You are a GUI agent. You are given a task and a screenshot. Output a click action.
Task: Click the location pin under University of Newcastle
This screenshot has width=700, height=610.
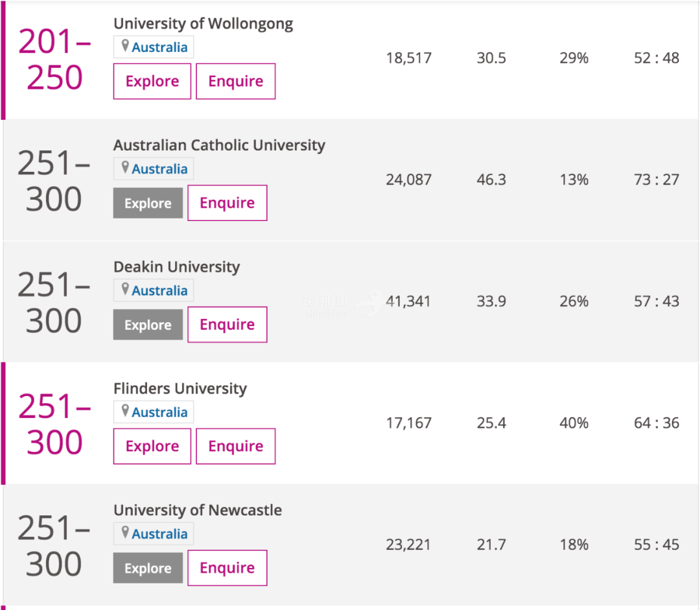pyautogui.click(x=125, y=532)
